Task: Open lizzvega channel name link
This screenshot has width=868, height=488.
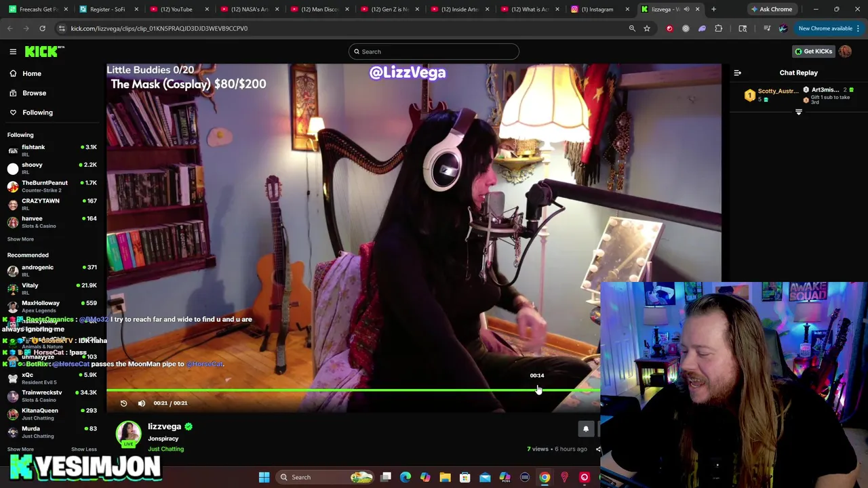Action: coord(164,426)
